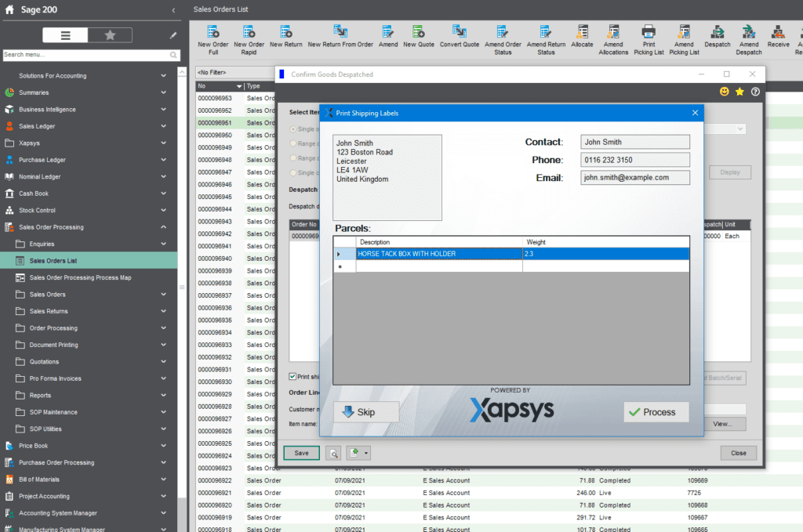The image size is (803, 532).
Task: Click the pencil edit menu icon
Action: pos(173,35)
